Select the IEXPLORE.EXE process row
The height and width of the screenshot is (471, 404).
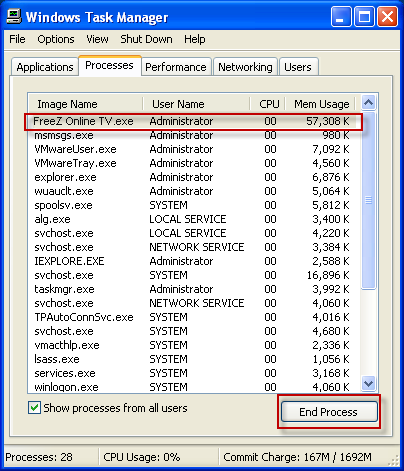point(194,261)
